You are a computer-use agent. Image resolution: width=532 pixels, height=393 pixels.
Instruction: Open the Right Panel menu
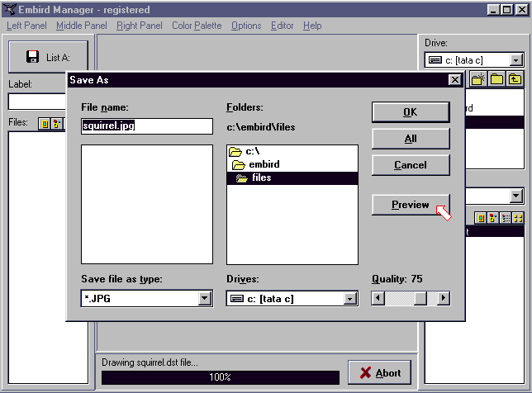(x=140, y=26)
